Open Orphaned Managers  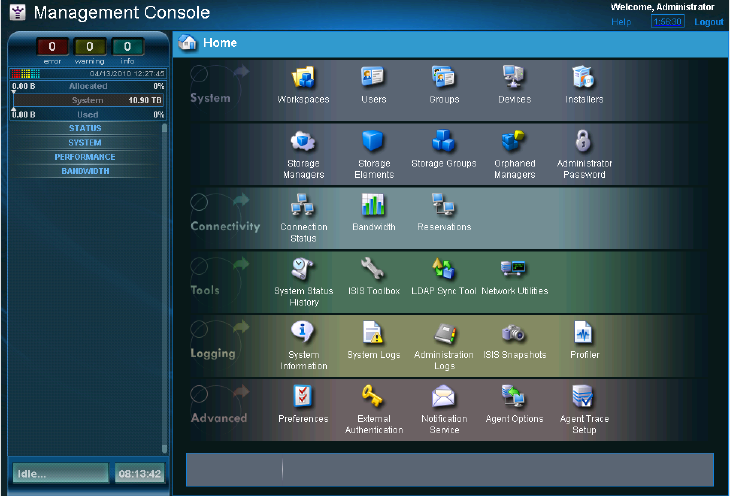(514, 142)
